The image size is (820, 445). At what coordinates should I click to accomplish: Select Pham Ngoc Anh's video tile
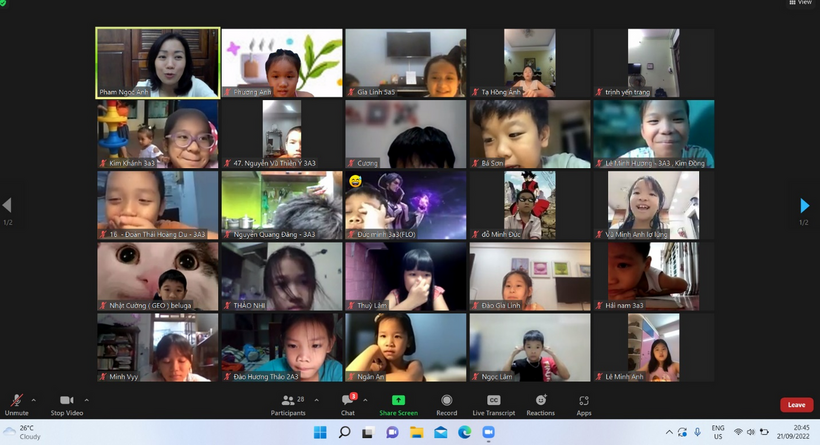pos(157,62)
